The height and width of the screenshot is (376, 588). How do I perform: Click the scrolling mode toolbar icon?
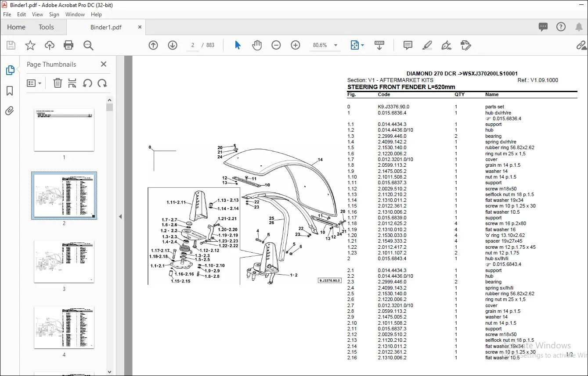[x=379, y=45]
